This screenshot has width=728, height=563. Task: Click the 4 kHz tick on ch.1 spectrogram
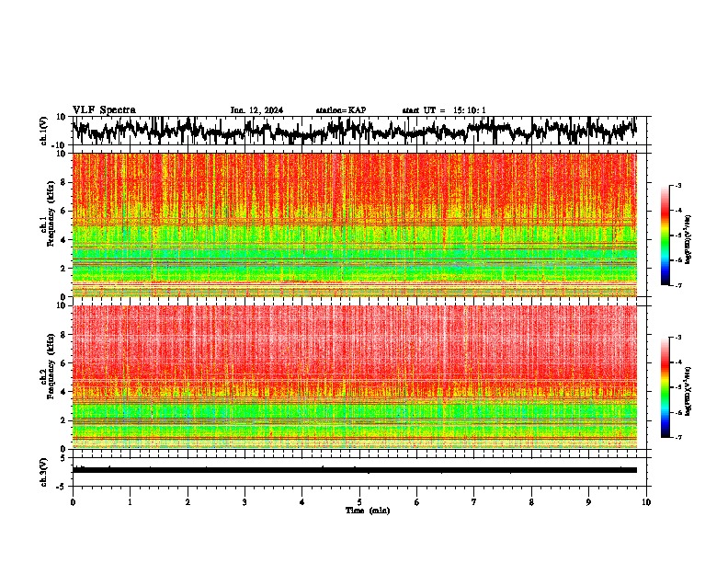coord(63,240)
